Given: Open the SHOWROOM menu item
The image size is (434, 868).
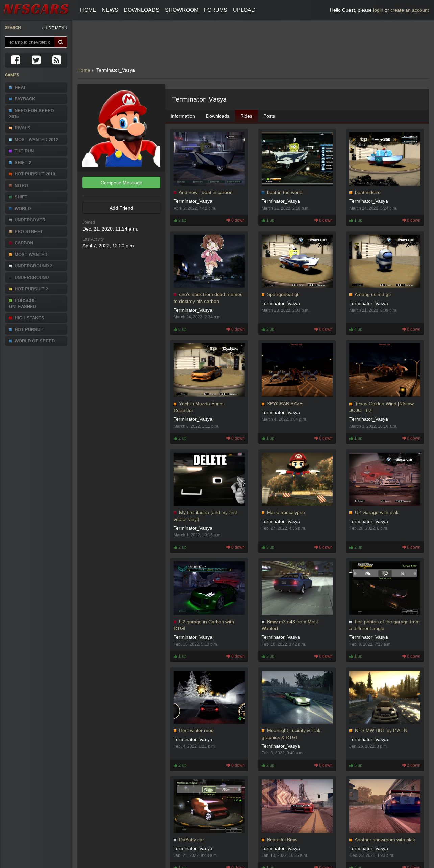Looking at the screenshot, I should click(182, 10).
